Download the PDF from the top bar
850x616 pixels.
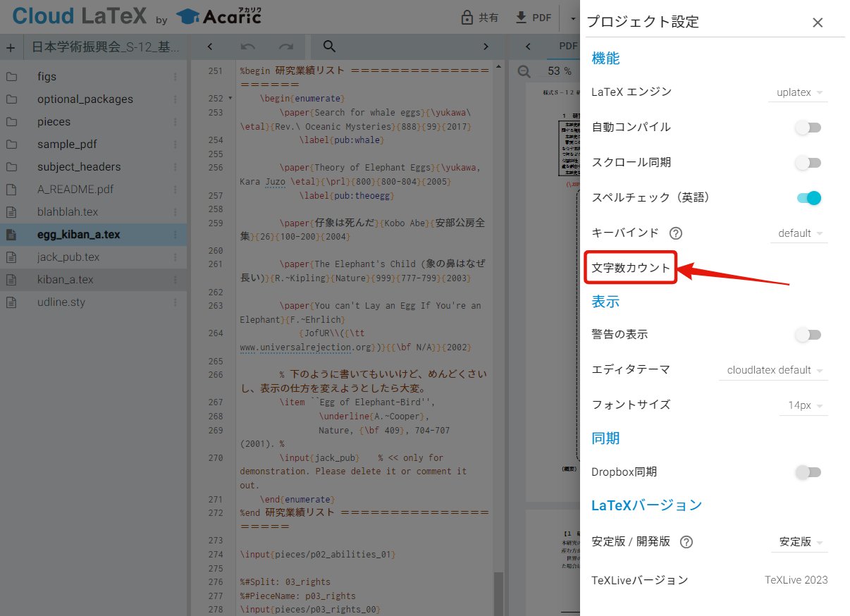click(534, 18)
